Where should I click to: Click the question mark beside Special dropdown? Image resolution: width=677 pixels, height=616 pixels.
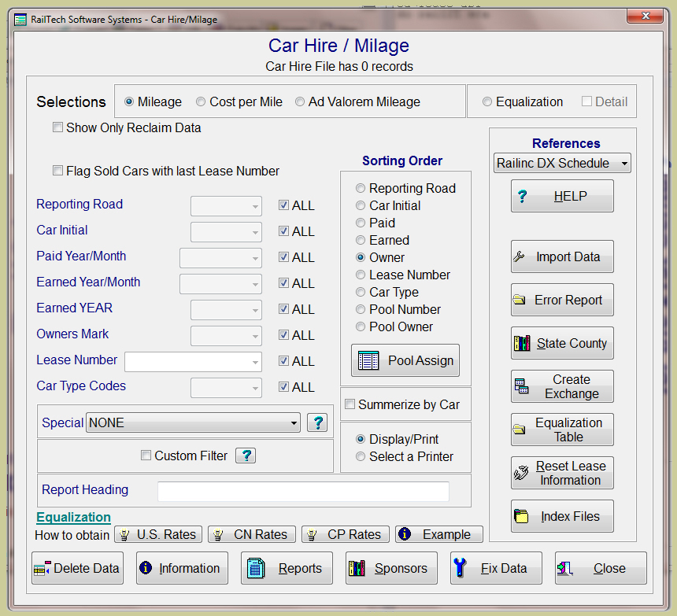(x=317, y=422)
